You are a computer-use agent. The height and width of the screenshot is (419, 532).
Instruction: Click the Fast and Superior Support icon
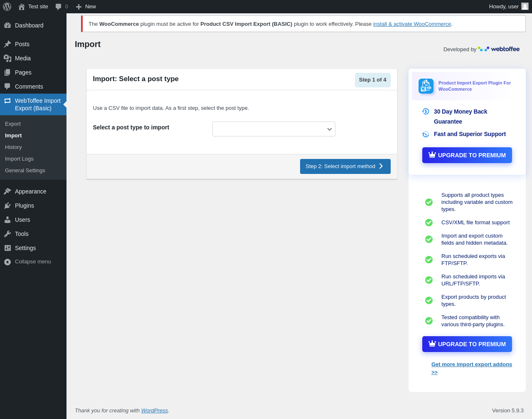point(426,134)
